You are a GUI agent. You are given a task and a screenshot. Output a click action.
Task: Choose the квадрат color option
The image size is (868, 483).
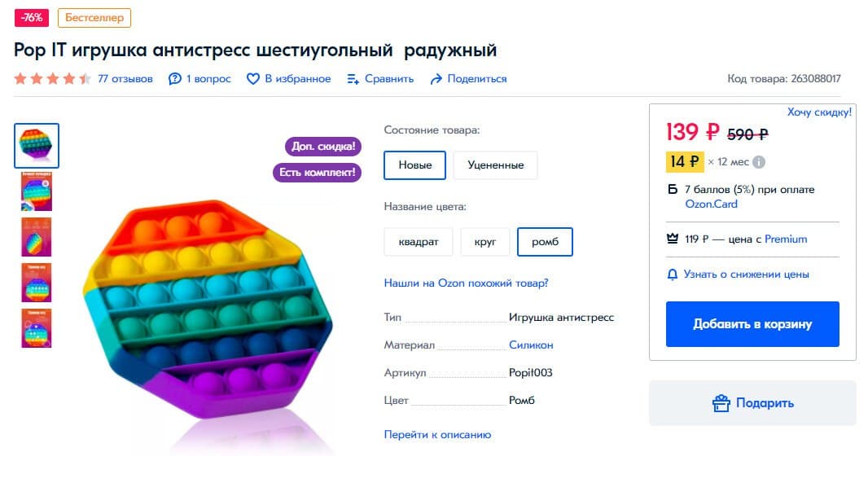419,242
